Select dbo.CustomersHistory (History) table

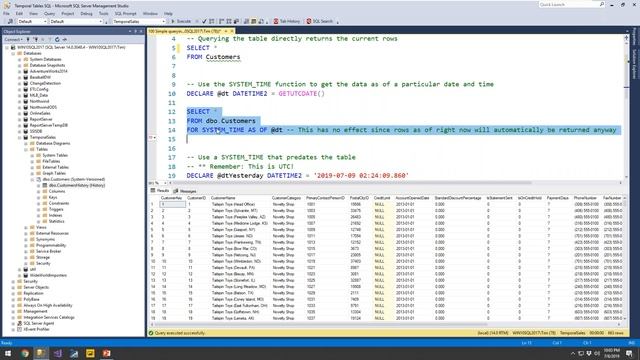tap(77, 185)
